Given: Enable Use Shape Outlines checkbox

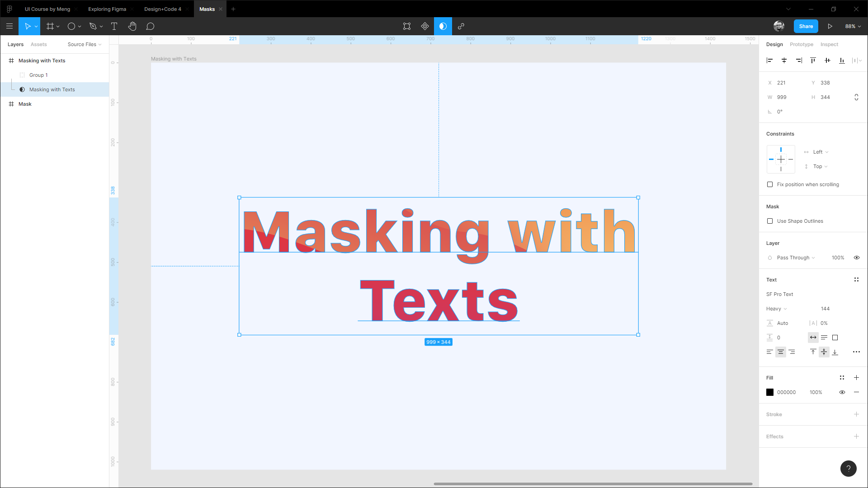Looking at the screenshot, I should [770, 221].
